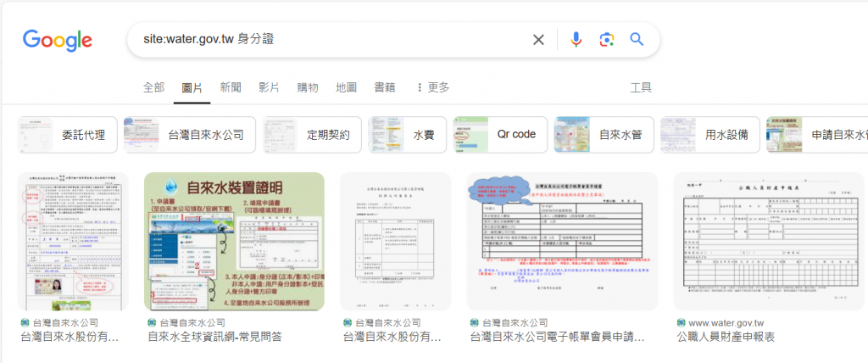This screenshot has height=363, width=868.
Task: Open the 台灣自來水公司電子帳單會員申請 link
Action: tap(558, 337)
